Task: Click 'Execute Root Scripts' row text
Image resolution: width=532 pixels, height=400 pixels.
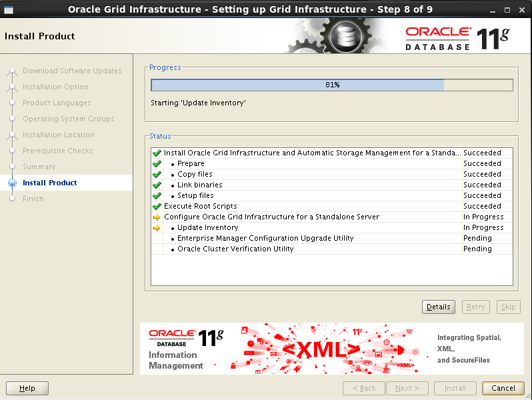Action: tap(201, 206)
